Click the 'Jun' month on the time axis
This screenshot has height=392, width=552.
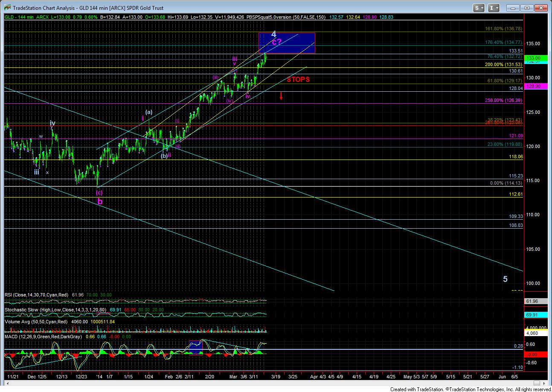503,377
